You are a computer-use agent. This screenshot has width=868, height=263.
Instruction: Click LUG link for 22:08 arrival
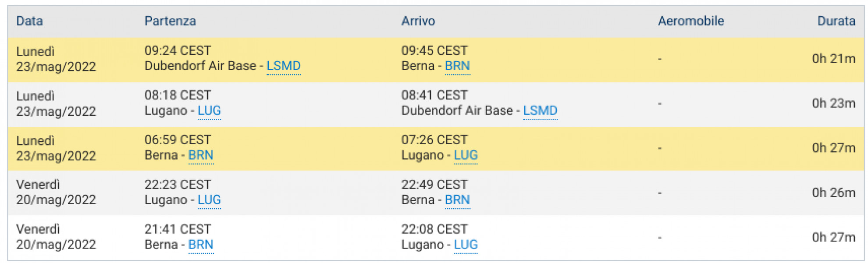click(x=466, y=245)
